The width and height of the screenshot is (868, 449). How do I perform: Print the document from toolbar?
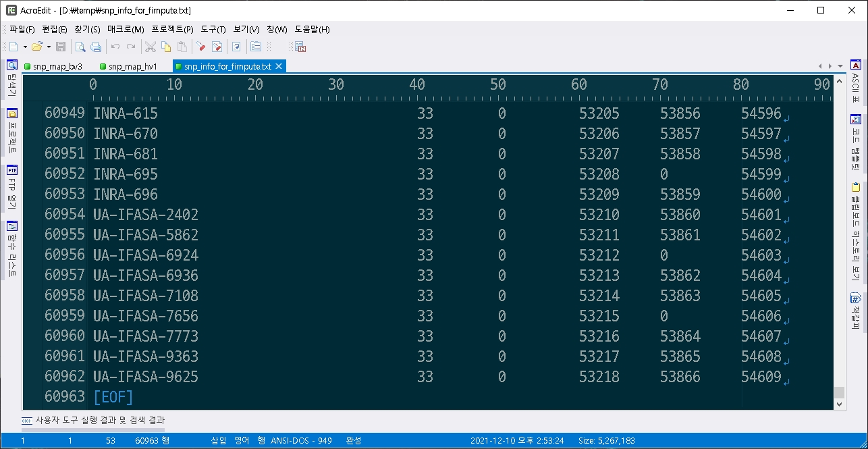pyautogui.click(x=96, y=47)
